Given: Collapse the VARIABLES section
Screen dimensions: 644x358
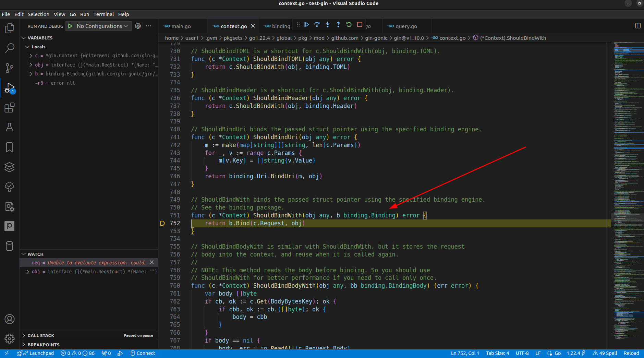Looking at the screenshot, I should coord(24,38).
